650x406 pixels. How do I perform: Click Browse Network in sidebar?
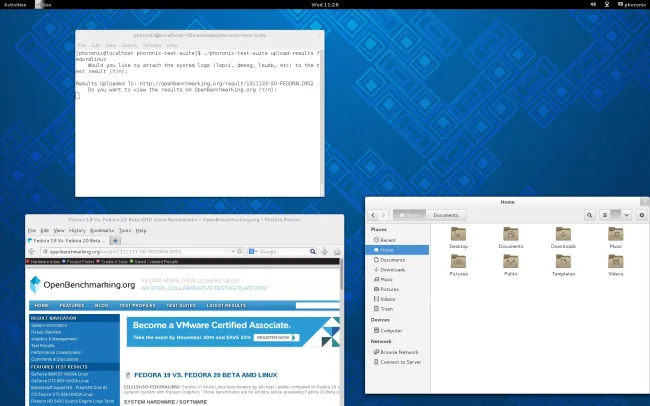(397, 352)
